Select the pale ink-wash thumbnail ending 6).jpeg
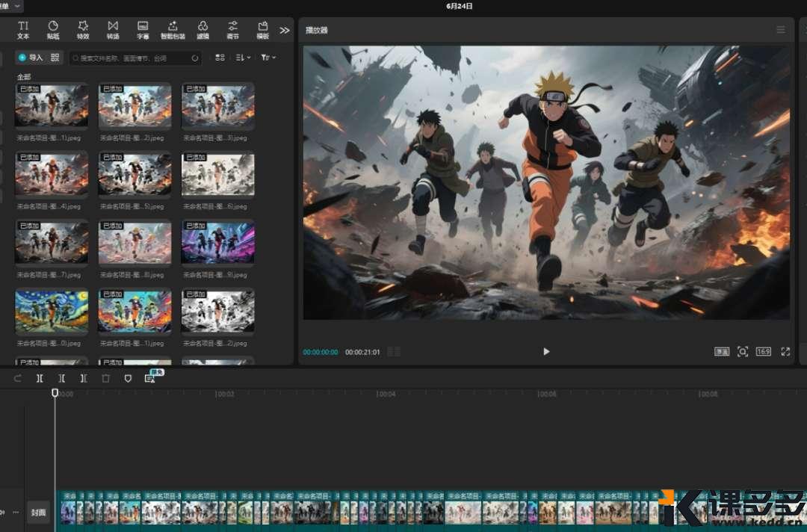807x532 pixels. pos(217,173)
